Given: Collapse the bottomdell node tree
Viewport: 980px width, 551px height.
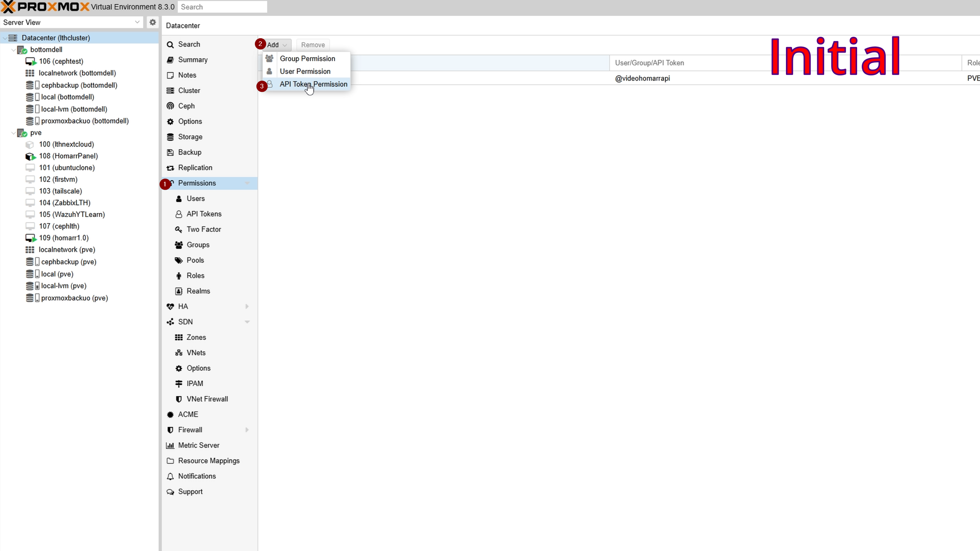Looking at the screenshot, I should pos(13,50).
